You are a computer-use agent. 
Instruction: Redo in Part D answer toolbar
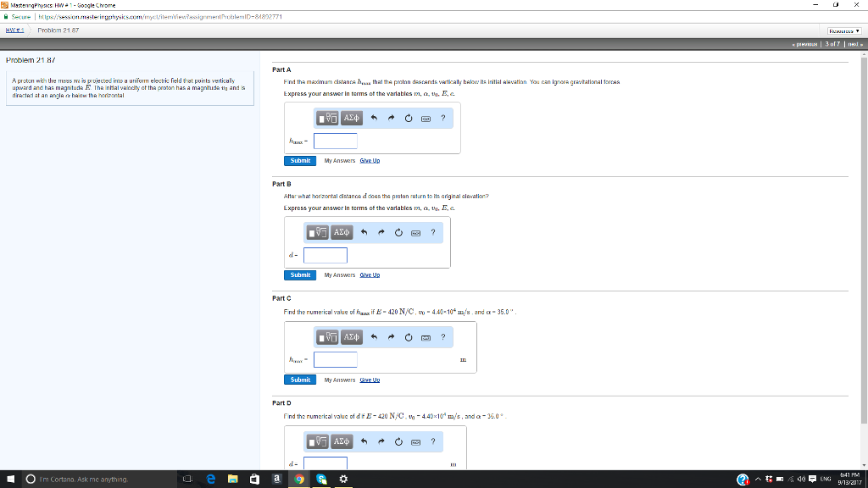(381, 441)
